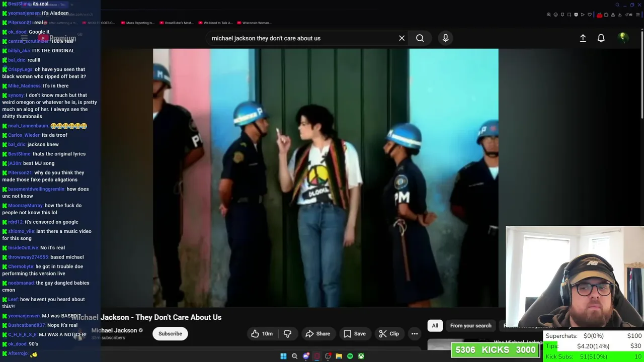This screenshot has height=362, width=644.
Task: Open the YouTube account avatar menu
Action: pyautogui.click(x=622, y=38)
